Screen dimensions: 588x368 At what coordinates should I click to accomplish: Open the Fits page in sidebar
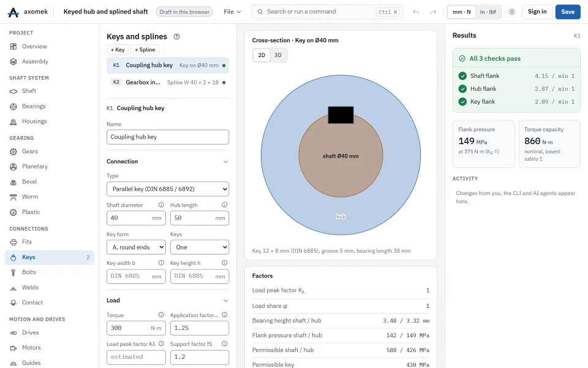pyautogui.click(x=50, y=242)
